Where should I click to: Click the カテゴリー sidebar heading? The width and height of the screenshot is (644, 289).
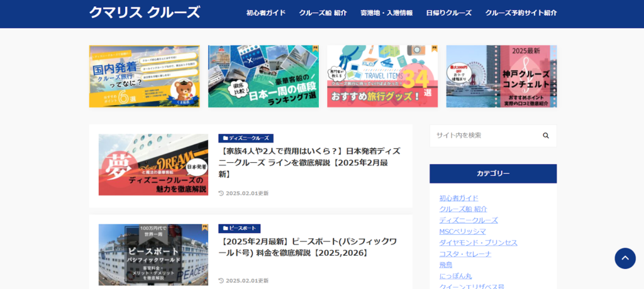(x=493, y=173)
